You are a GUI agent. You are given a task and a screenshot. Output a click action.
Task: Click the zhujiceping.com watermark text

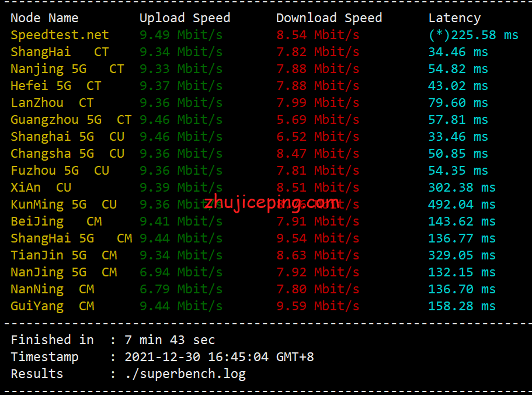[x=272, y=203]
